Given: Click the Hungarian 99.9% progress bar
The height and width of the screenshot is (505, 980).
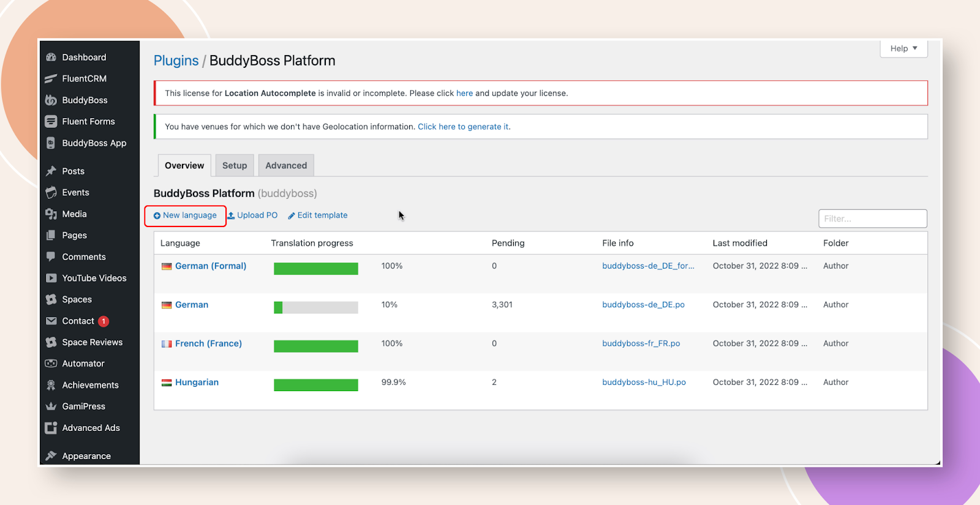Looking at the screenshot, I should [316, 385].
